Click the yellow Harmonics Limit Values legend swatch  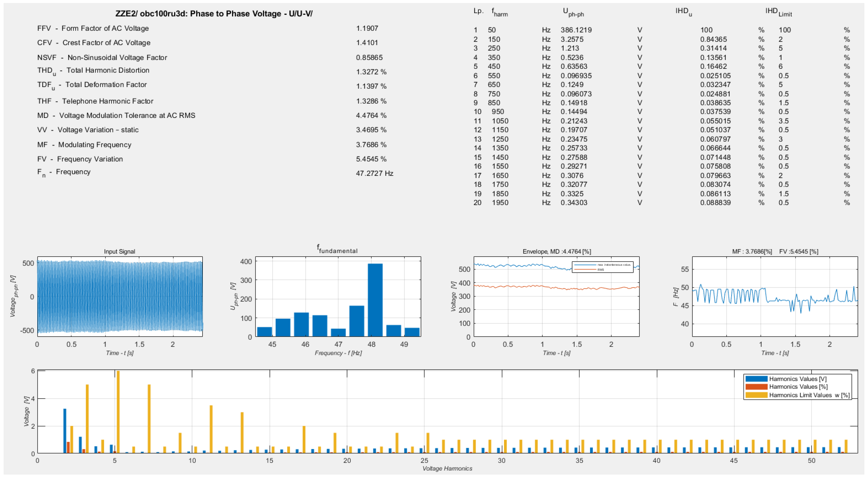point(756,395)
